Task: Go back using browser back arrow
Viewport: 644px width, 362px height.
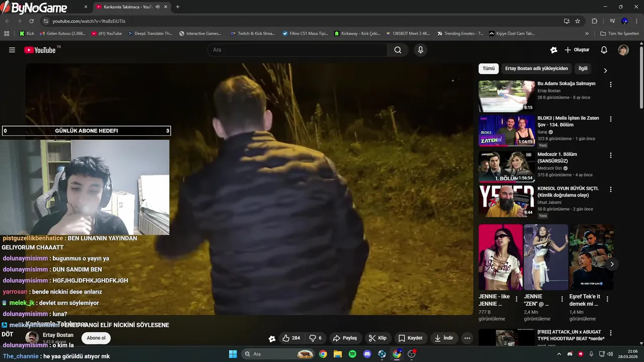Action: pos(7,21)
